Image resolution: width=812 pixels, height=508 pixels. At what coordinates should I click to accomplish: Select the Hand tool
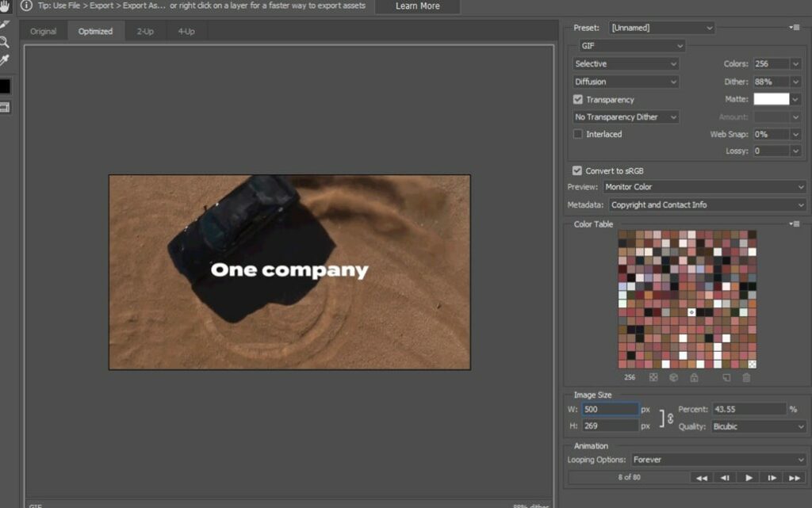click(5, 6)
